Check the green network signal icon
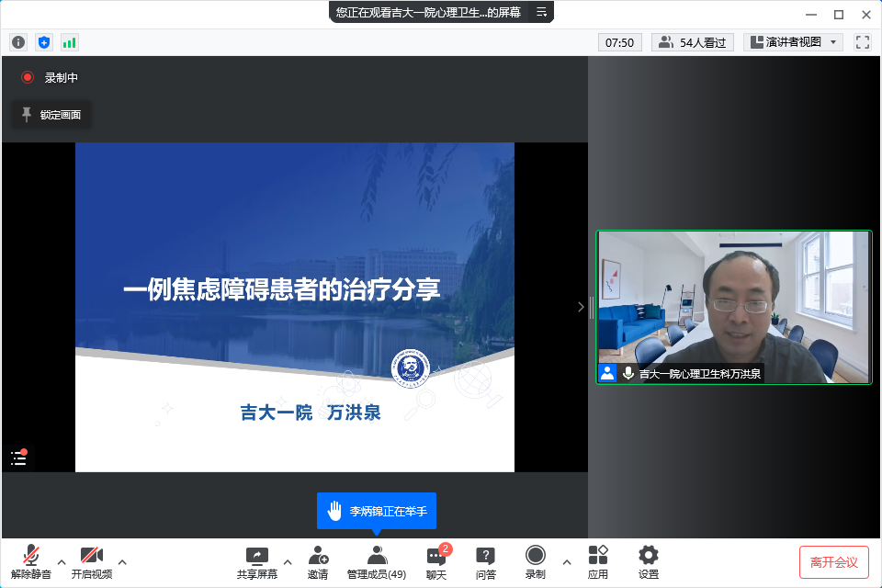The image size is (882, 588). click(x=70, y=42)
